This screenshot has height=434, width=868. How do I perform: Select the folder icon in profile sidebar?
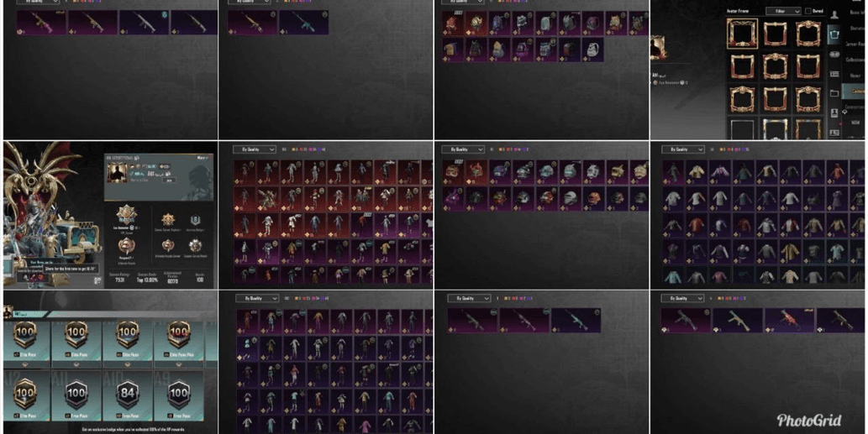[x=834, y=93]
